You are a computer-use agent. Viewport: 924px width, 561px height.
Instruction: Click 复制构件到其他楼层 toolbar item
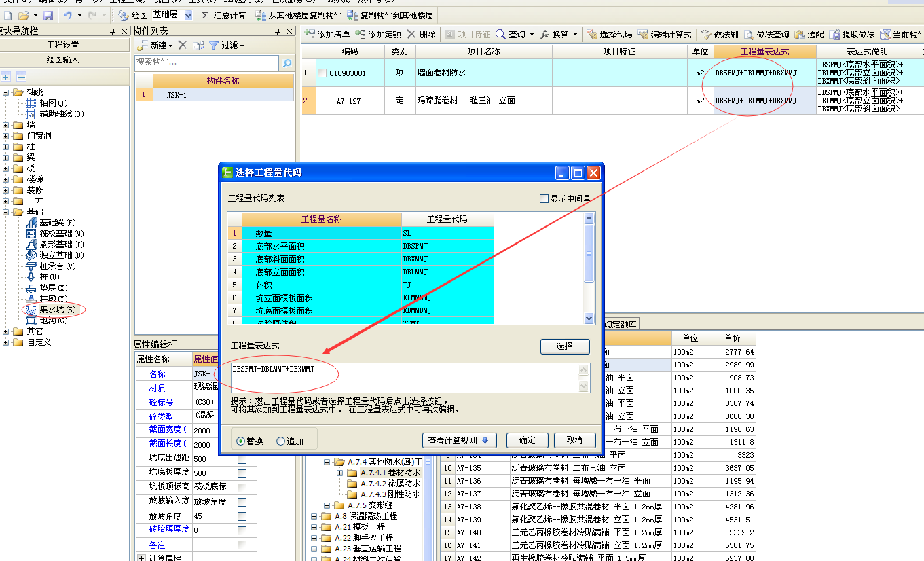[x=390, y=15]
